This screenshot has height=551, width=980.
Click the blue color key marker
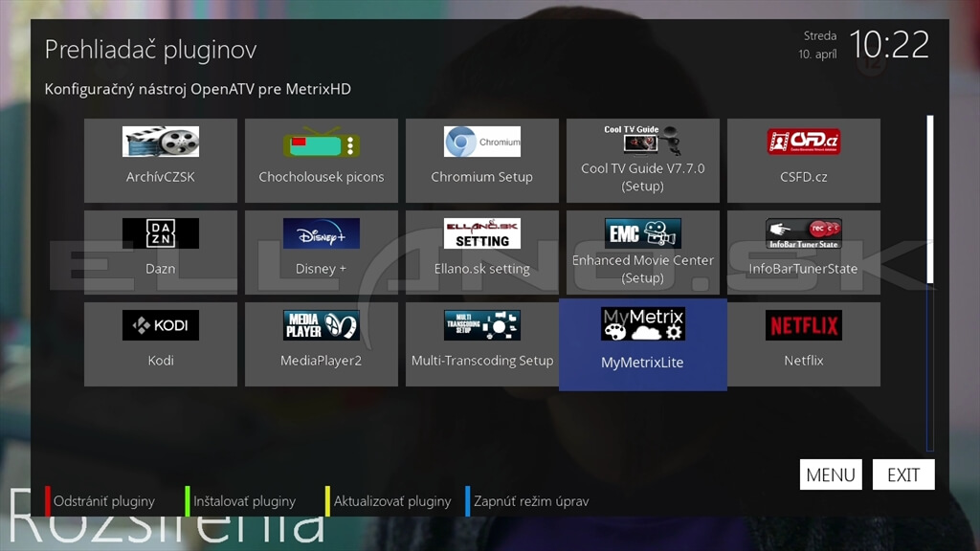point(467,501)
